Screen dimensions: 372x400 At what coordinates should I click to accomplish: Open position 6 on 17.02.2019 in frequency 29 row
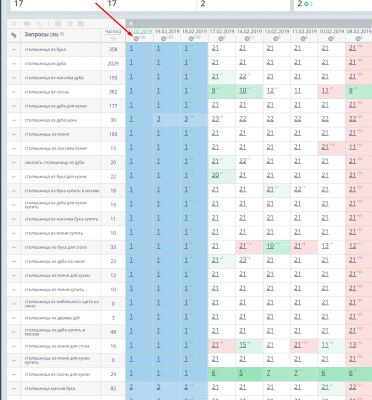214,373
